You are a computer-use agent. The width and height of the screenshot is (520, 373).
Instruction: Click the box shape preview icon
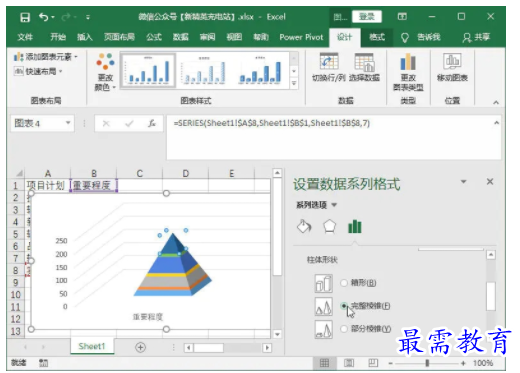point(323,283)
